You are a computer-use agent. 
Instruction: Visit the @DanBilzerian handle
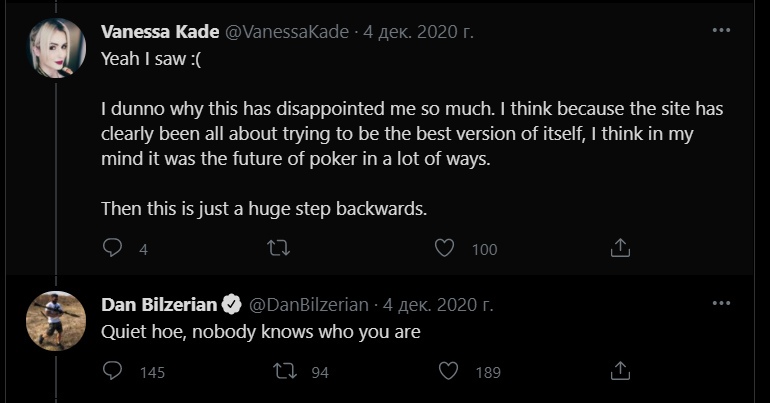pos(309,305)
